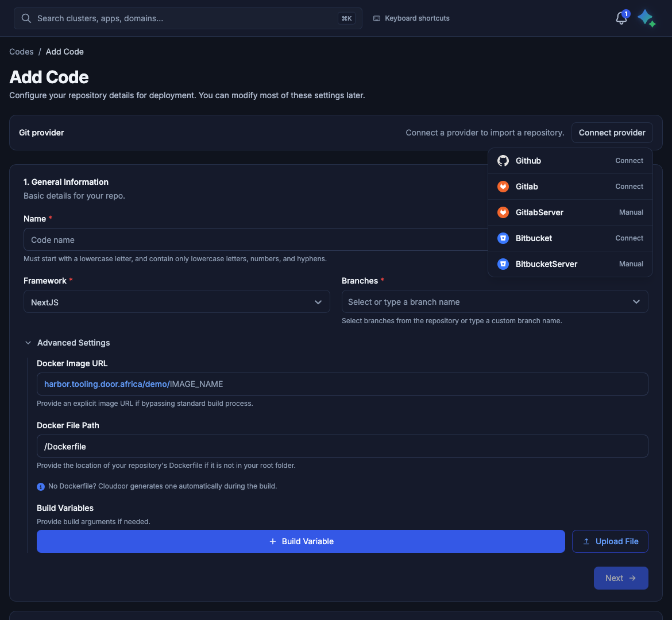Click the upload arrow icon
The height and width of the screenshot is (620, 672).
[586, 541]
